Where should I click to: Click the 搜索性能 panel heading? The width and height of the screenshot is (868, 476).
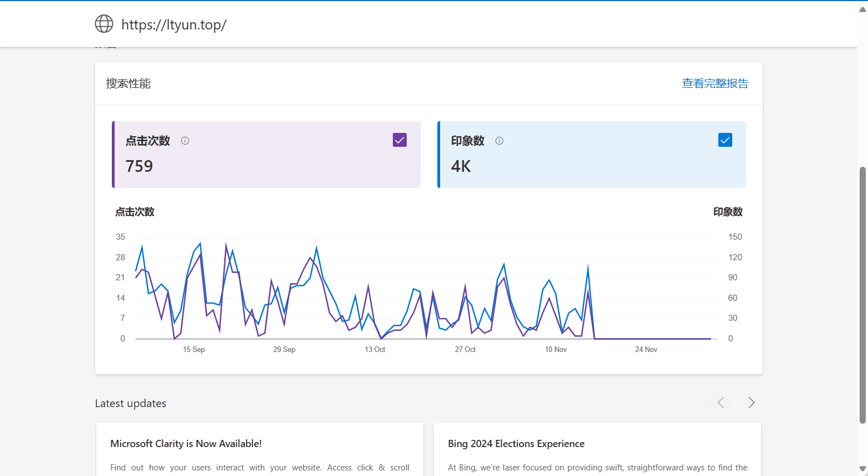(x=129, y=83)
